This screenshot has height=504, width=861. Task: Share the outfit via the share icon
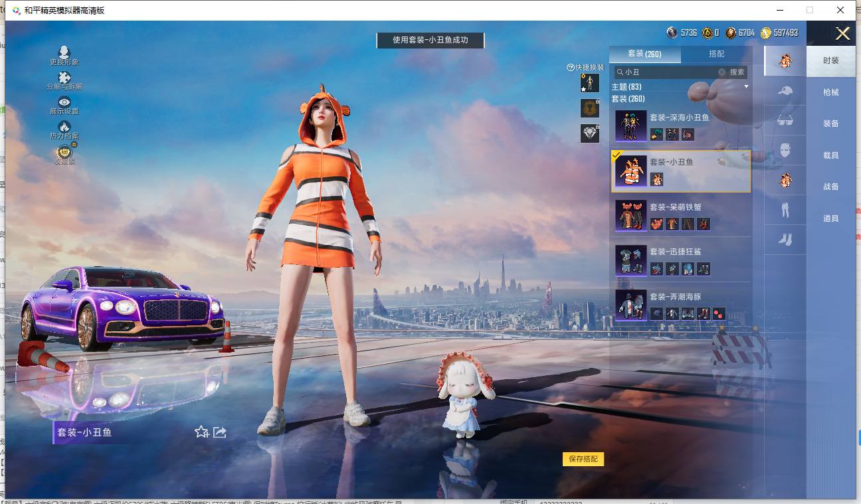pos(220,432)
